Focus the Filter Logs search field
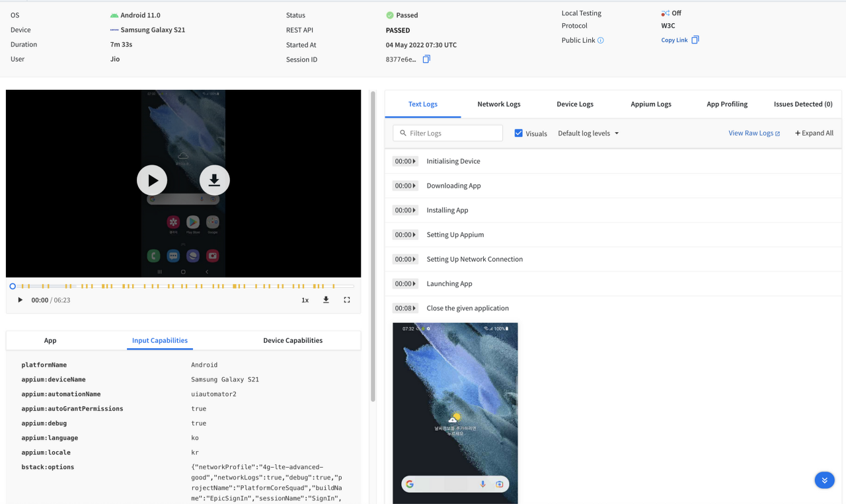 point(447,133)
